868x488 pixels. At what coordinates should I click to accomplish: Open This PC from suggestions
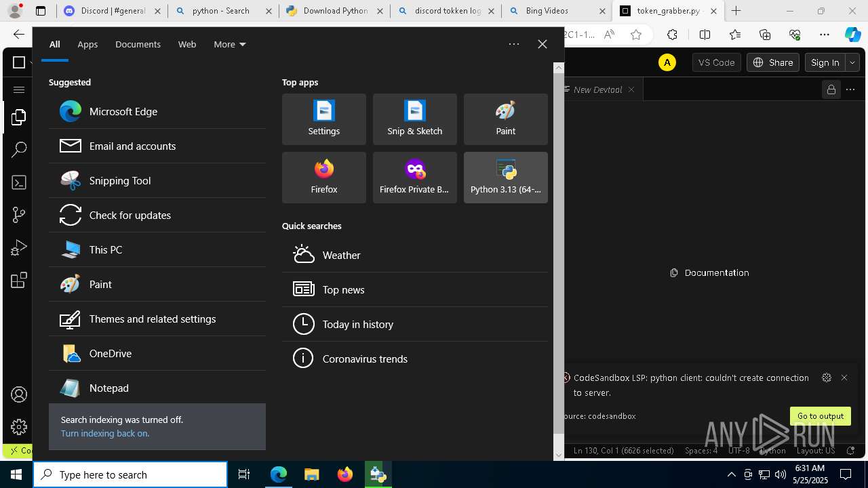(x=157, y=249)
